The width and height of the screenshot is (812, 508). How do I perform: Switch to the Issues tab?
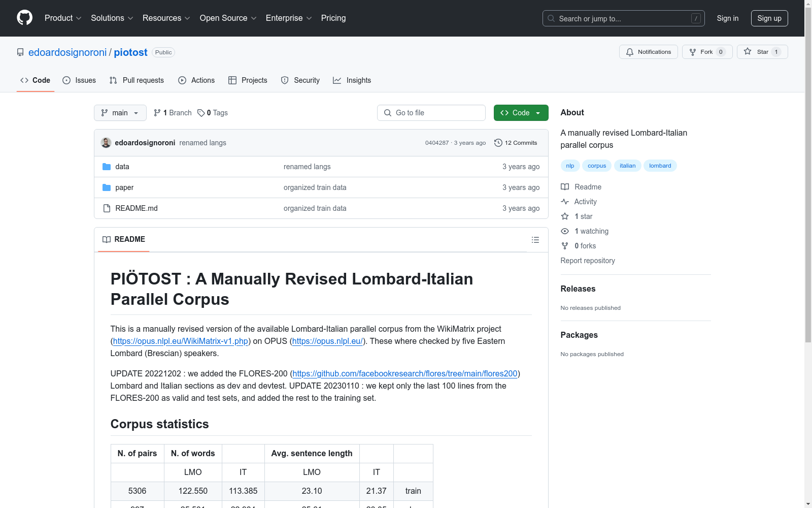(79, 80)
